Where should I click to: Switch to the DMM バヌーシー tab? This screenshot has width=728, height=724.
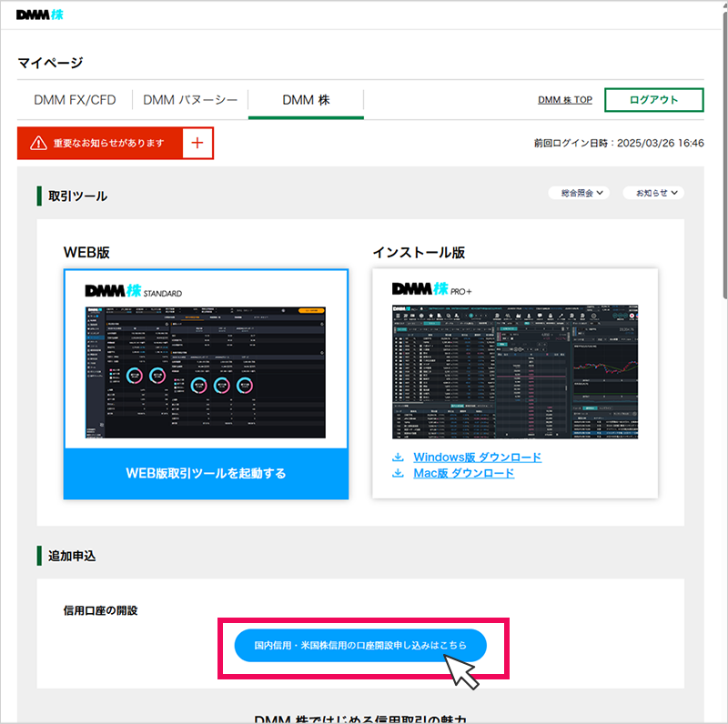click(190, 100)
